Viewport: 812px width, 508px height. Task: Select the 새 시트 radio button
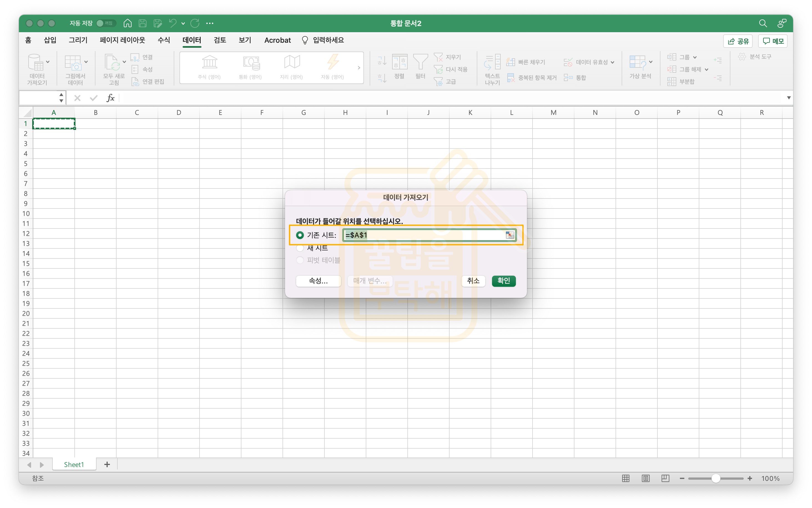[300, 248]
